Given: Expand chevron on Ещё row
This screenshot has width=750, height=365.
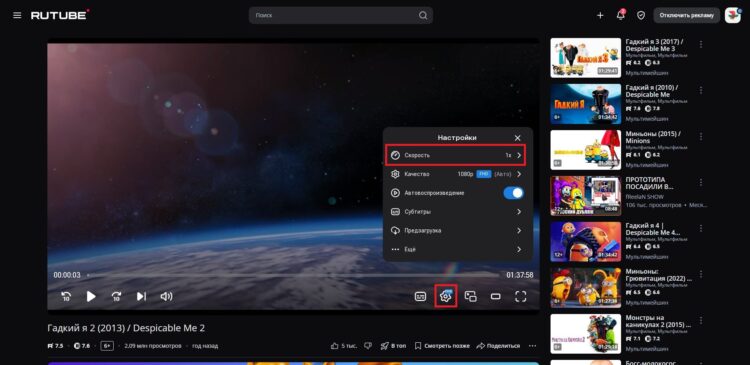Looking at the screenshot, I should [519, 249].
